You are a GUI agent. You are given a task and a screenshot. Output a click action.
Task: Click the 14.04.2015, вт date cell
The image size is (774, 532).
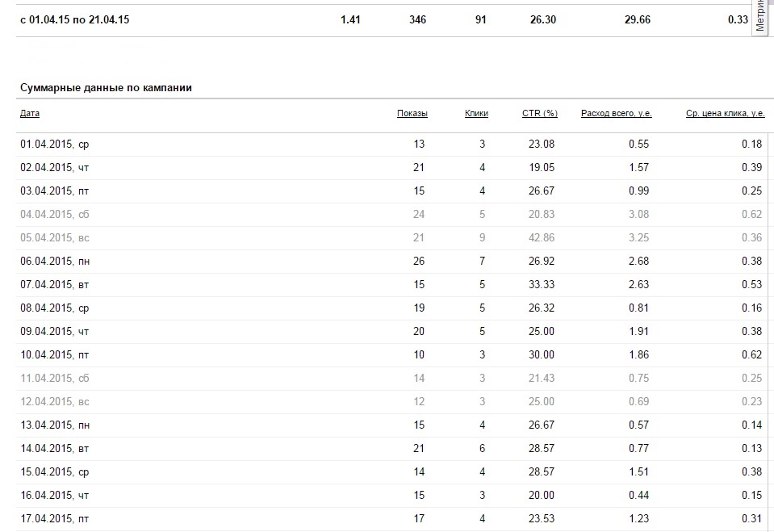[54, 449]
